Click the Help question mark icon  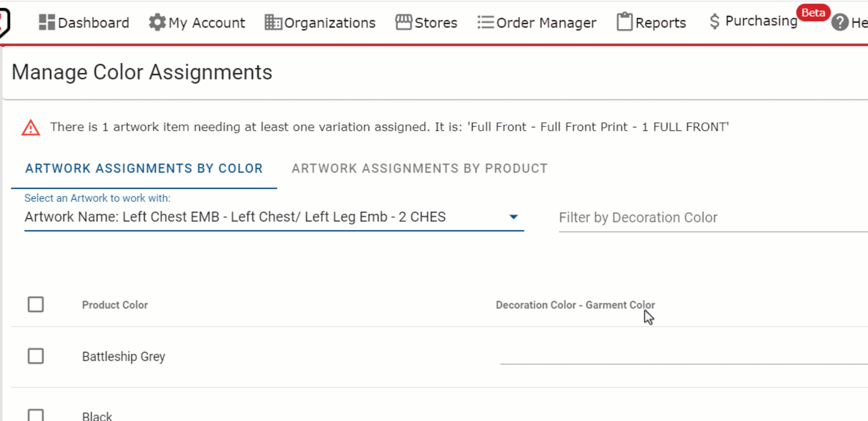pos(840,22)
